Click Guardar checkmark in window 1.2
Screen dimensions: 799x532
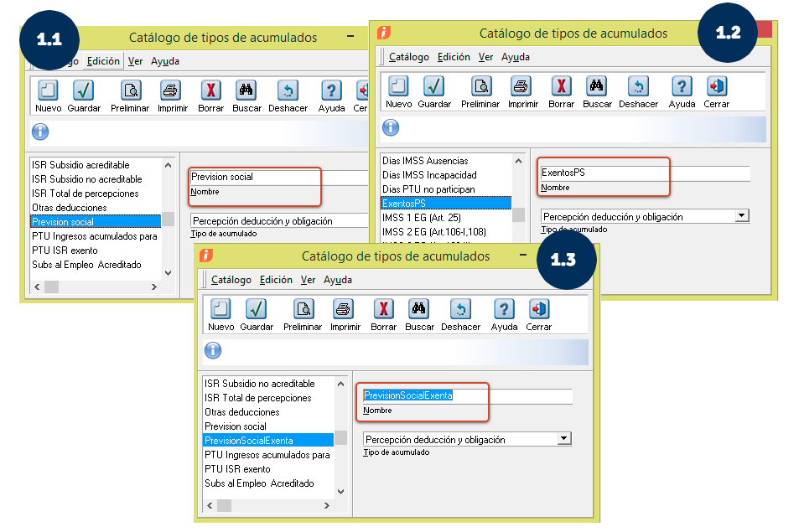[433, 86]
